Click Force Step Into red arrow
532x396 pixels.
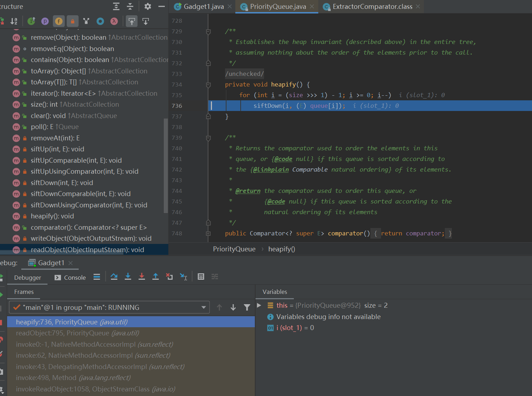pos(142,277)
